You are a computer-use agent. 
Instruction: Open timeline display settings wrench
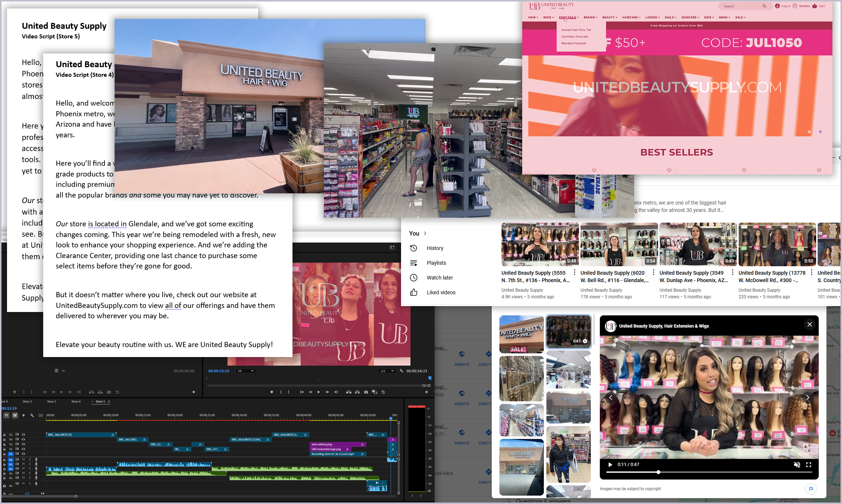(32, 415)
